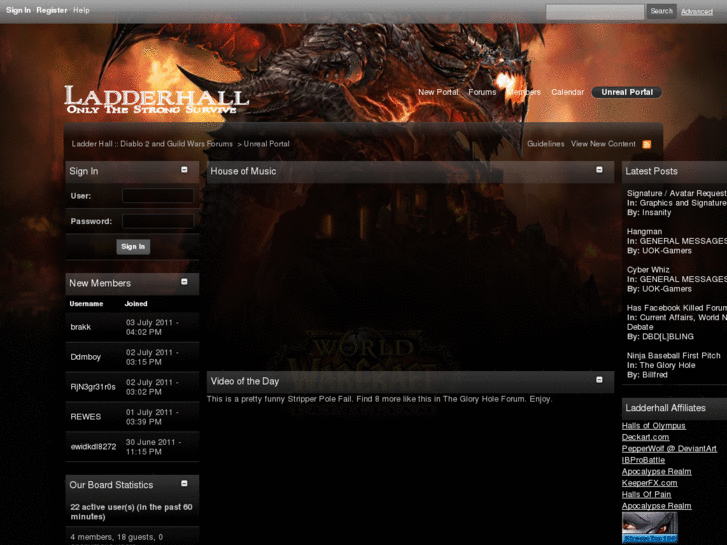This screenshot has width=727, height=545.
Task: Open The Glory Hole forum link
Action: tap(667, 365)
